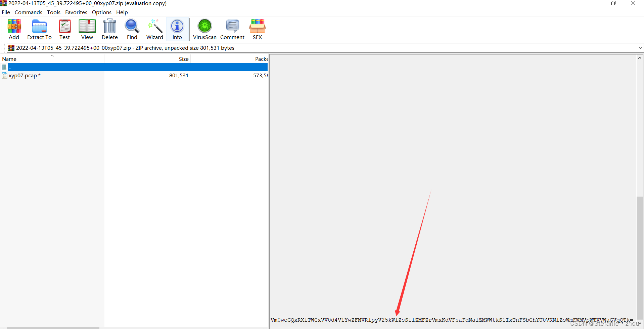644x329 pixels.
Task: Start VirusScan on the archive
Action: click(x=205, y=29)
